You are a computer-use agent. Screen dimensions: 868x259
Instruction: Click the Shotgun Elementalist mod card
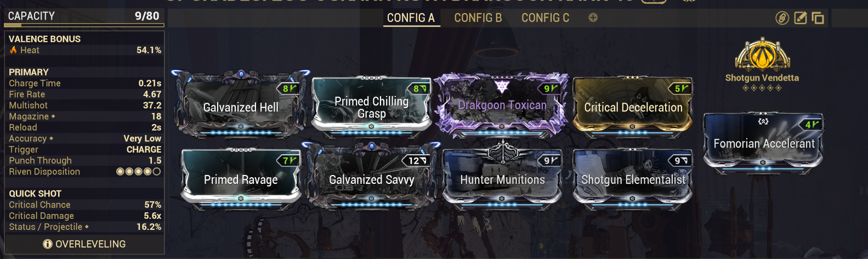coord(633,179)
